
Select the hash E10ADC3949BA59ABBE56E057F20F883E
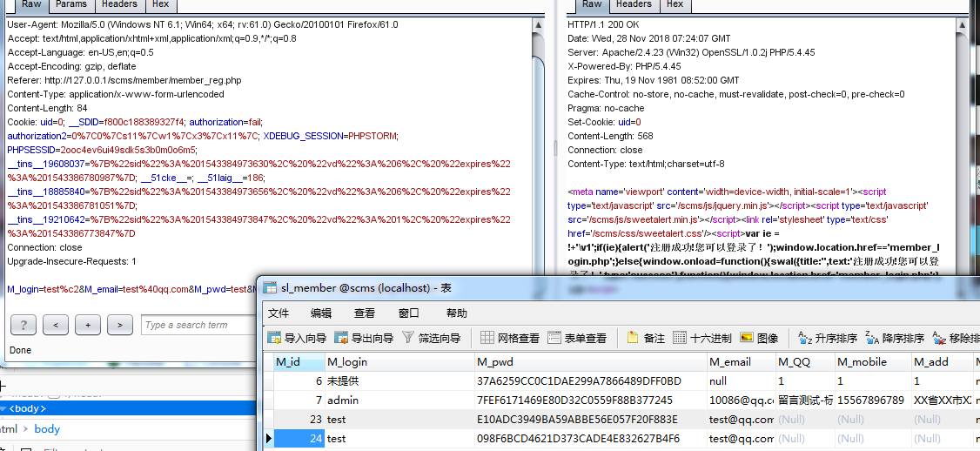(591, 419)
